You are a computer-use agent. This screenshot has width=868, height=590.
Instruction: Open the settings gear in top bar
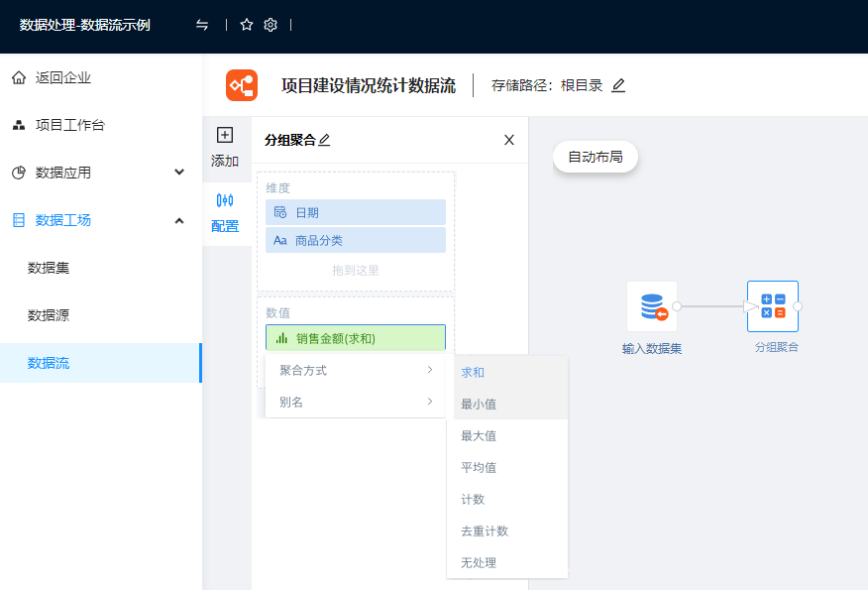[x=271, y=25]
